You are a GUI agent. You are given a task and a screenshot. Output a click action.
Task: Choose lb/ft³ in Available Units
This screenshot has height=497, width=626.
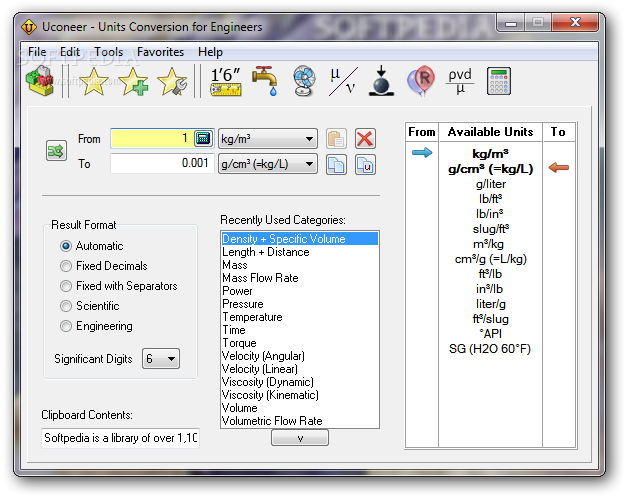(491, 199)
